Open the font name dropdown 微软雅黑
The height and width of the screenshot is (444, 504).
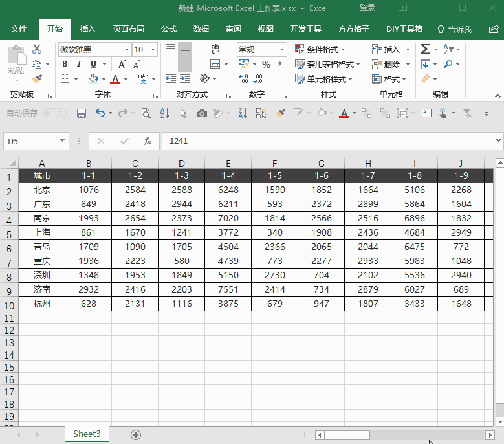pos(127,49)
